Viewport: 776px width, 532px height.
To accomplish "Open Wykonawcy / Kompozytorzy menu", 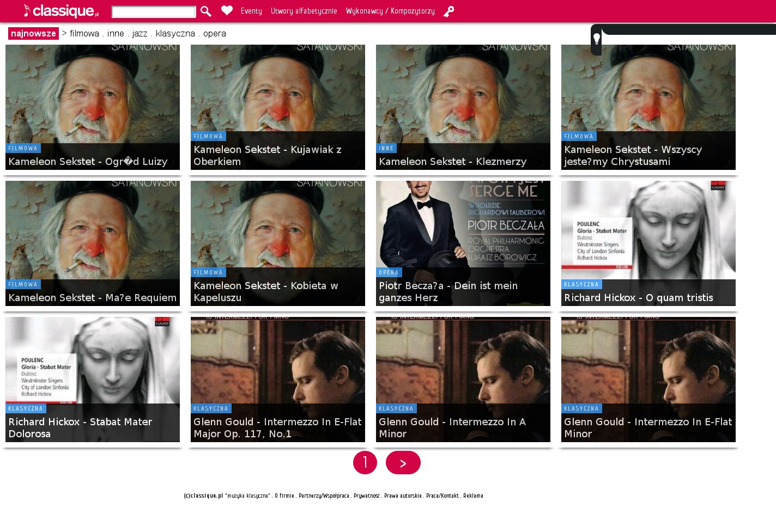I will pos(390,11).
